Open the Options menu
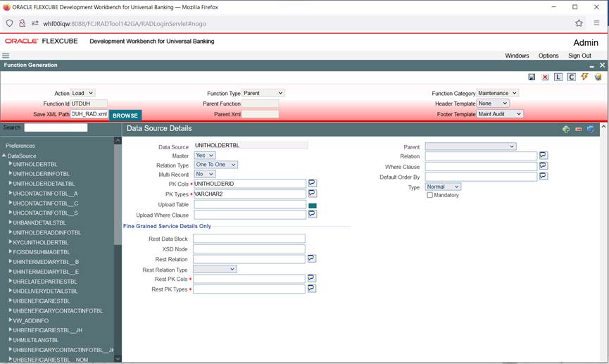The image size is (609, 364). pos(548,56)
